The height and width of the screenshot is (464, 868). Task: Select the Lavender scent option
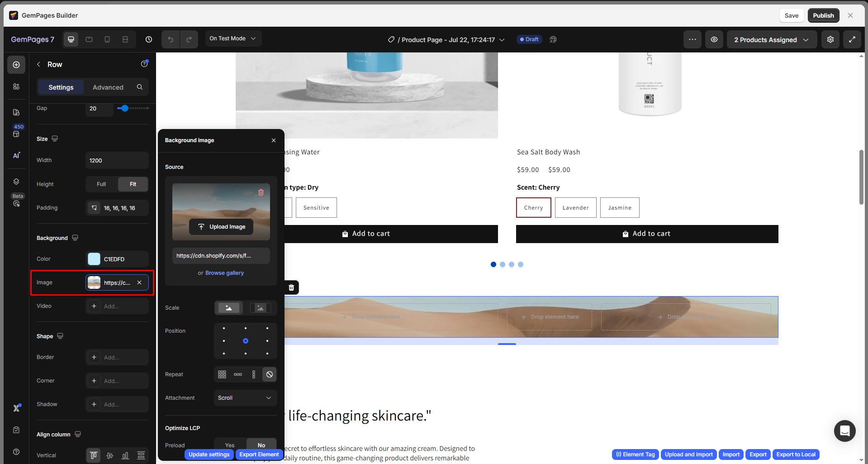click(575, 208)
